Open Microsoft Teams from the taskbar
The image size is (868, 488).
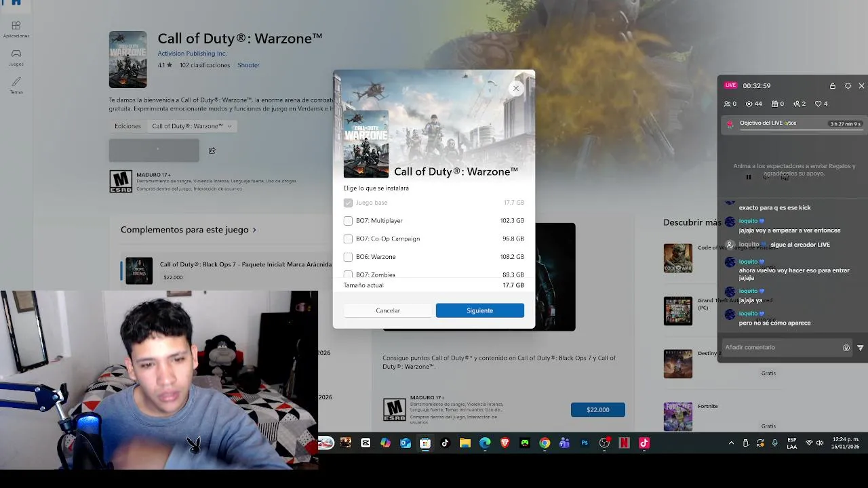pos(564,443)
